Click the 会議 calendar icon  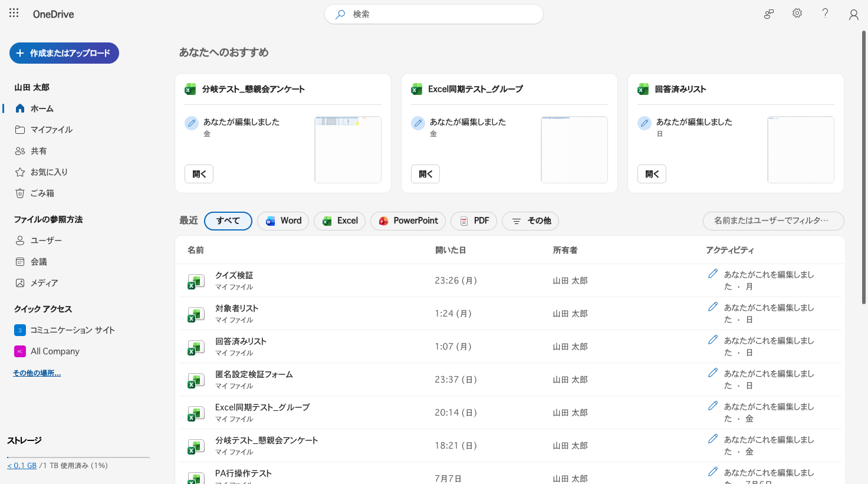(x=20, y=262)
